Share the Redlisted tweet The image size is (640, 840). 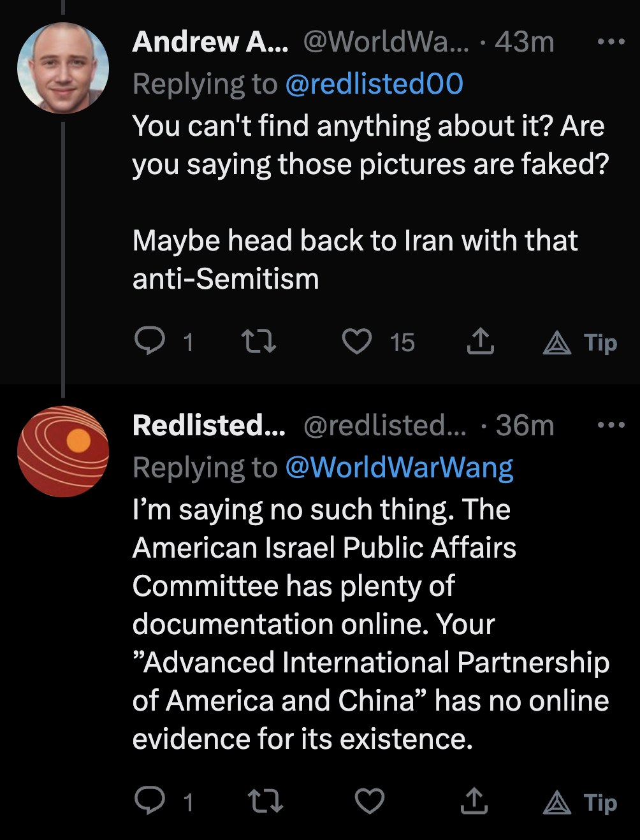pyautogui.click(x=474, y=801)
